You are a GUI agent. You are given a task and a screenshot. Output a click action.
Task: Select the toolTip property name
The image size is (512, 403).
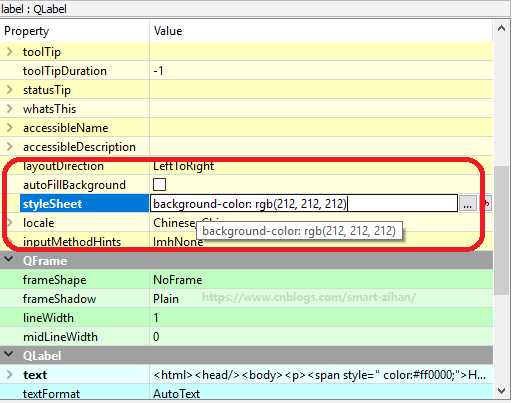[42, 52]
